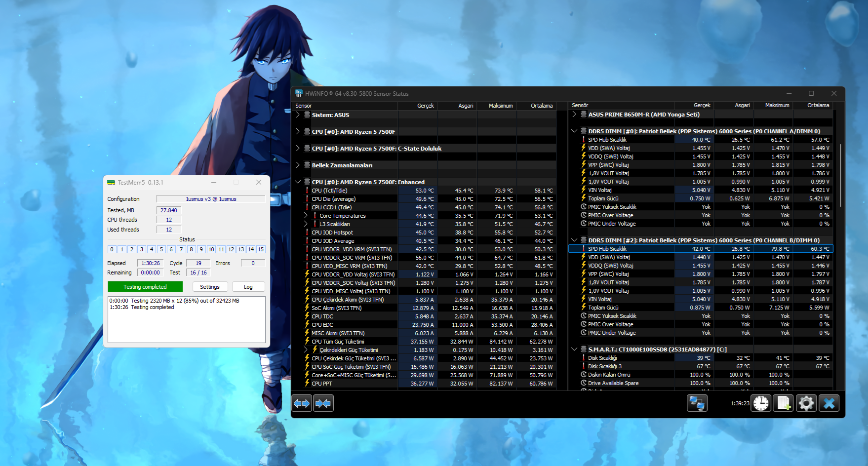Viewport: 868px width, 466px height.
Task: Expand CPU [#0]: AMD Ryzen 5 7500F group
Action: point(298,131)
